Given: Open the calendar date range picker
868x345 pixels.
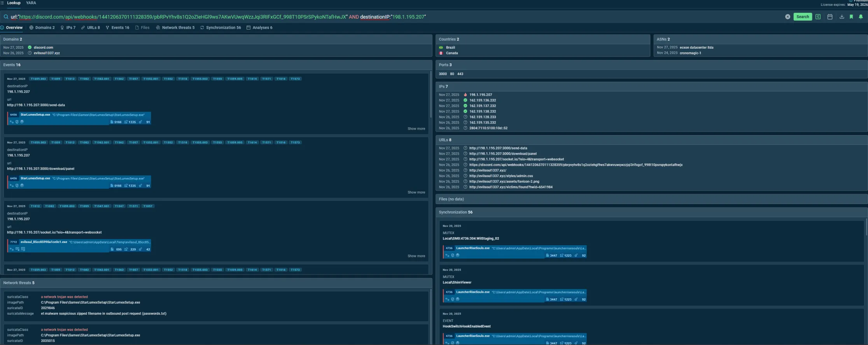Looking at the screenshot, I should [830, 17].
